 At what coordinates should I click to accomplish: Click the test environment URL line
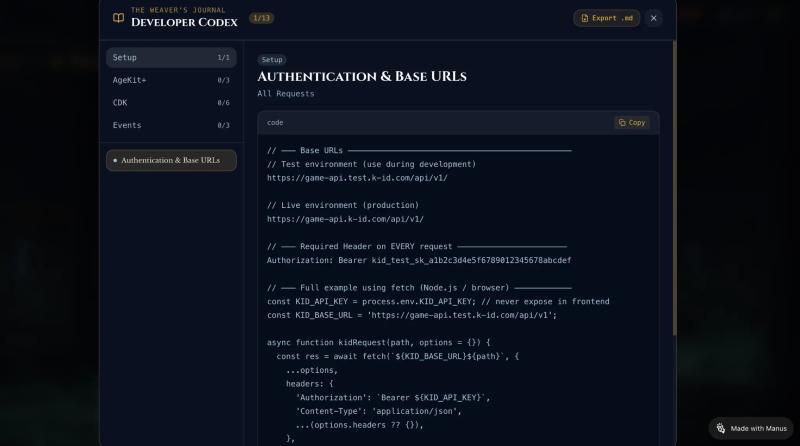click(357, 178)
